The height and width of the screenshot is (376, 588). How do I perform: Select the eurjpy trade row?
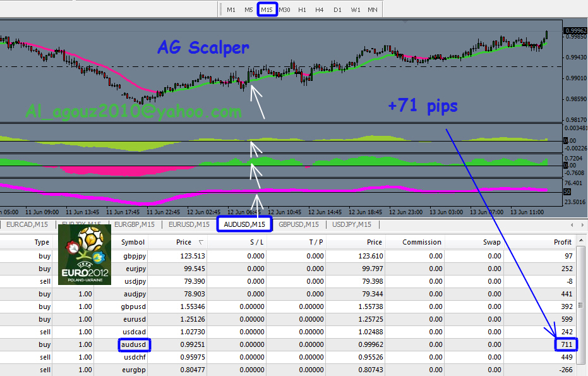[288, 269]
